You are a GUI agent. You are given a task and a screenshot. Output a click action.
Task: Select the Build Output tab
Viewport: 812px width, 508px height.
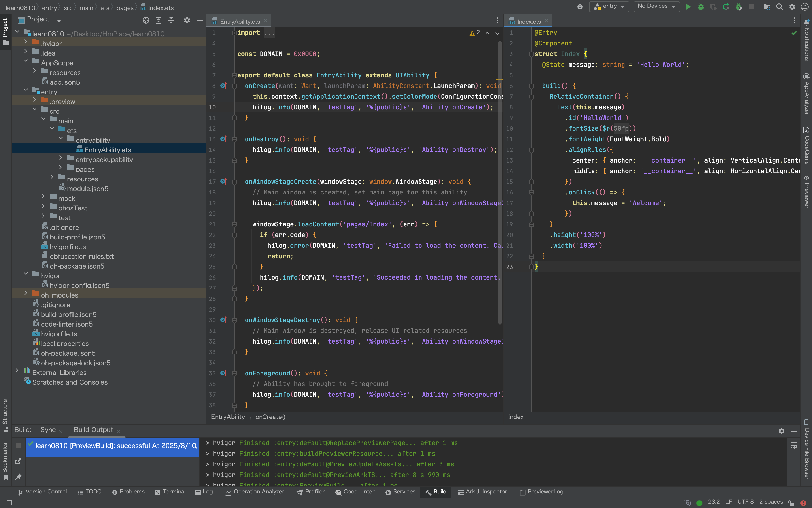(x=93, y=430)
